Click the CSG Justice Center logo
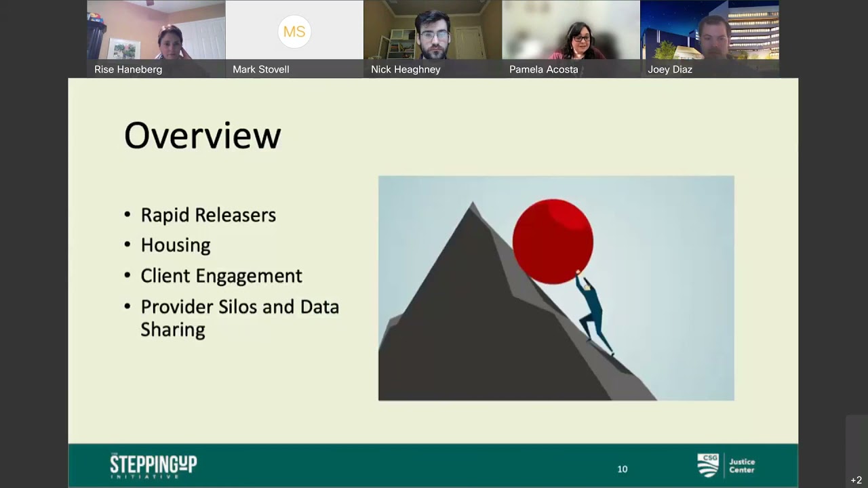 (x=726, y=466)
